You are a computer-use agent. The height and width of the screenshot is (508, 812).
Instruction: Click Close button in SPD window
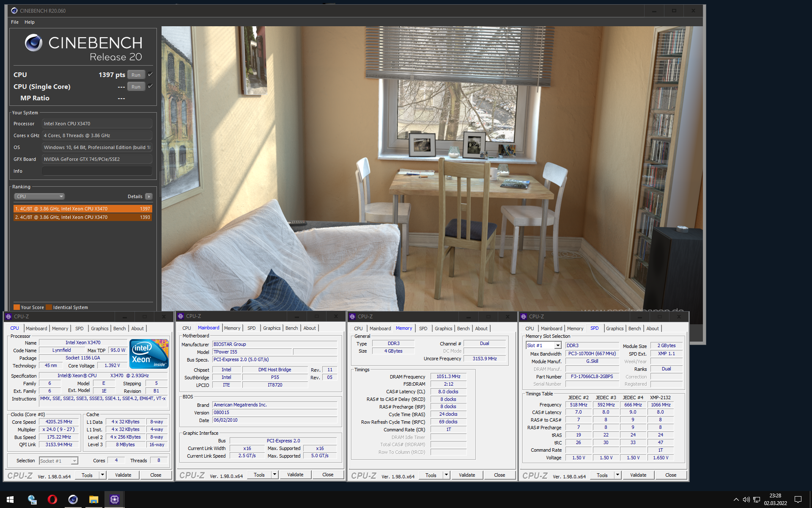pyautogui.click(x=671, y=475)
